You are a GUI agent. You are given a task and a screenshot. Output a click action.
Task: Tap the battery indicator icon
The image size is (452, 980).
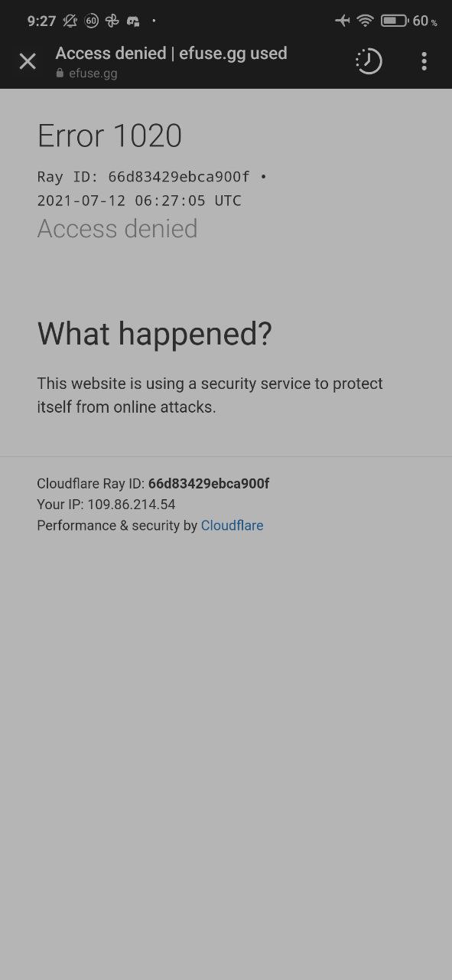pyautogui.click(x=394, y=21)
